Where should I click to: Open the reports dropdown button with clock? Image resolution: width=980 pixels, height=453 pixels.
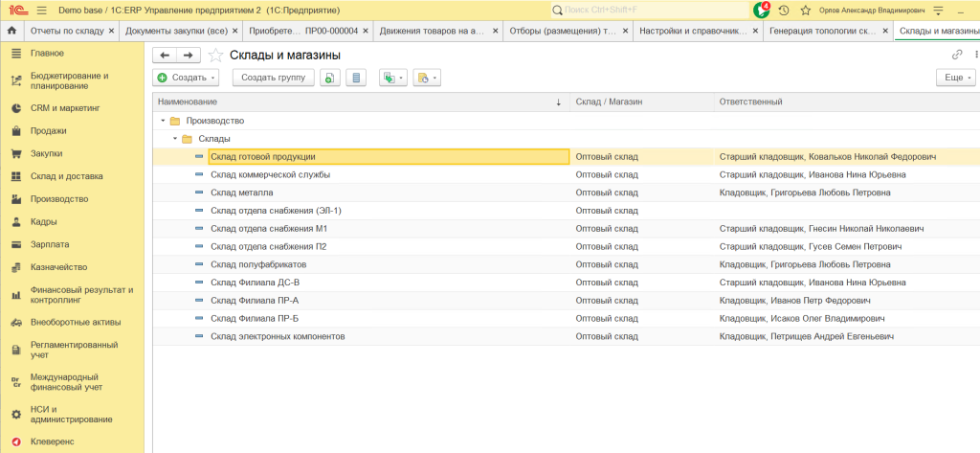click(427, 78)
